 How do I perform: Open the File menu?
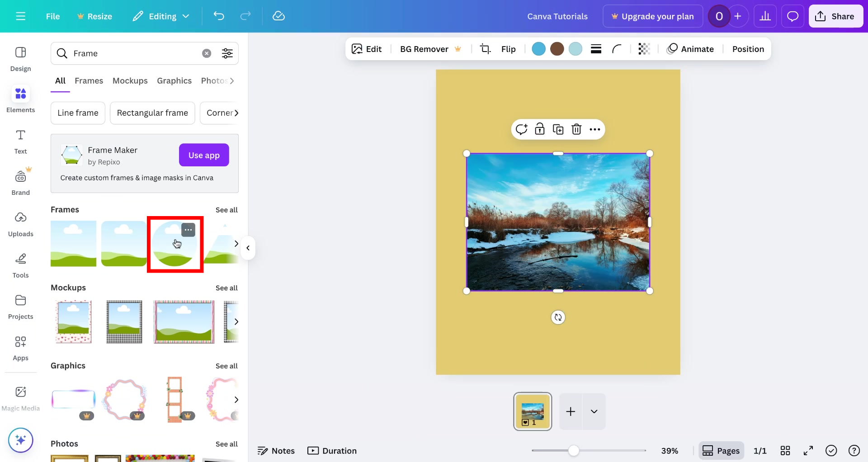(52, 16)
